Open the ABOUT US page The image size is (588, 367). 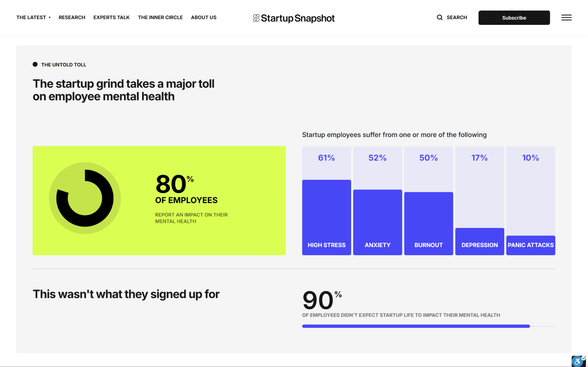click(203, 17)
